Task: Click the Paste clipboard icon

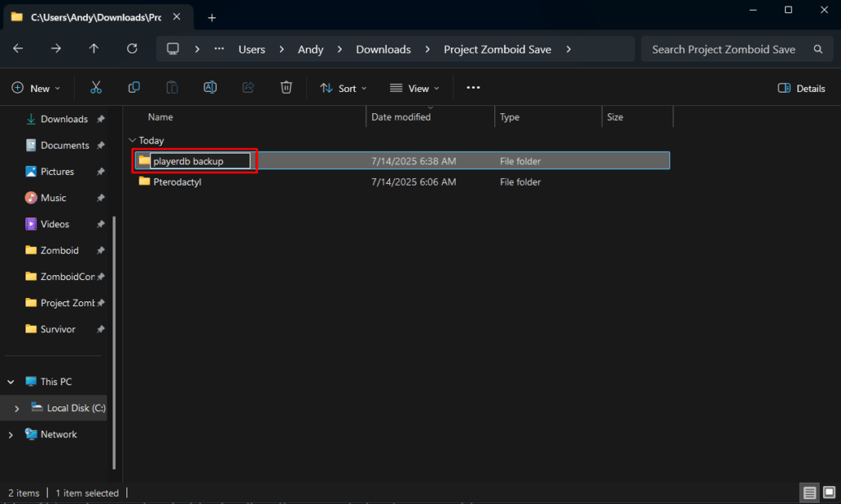Action: (x=172, y=87)
